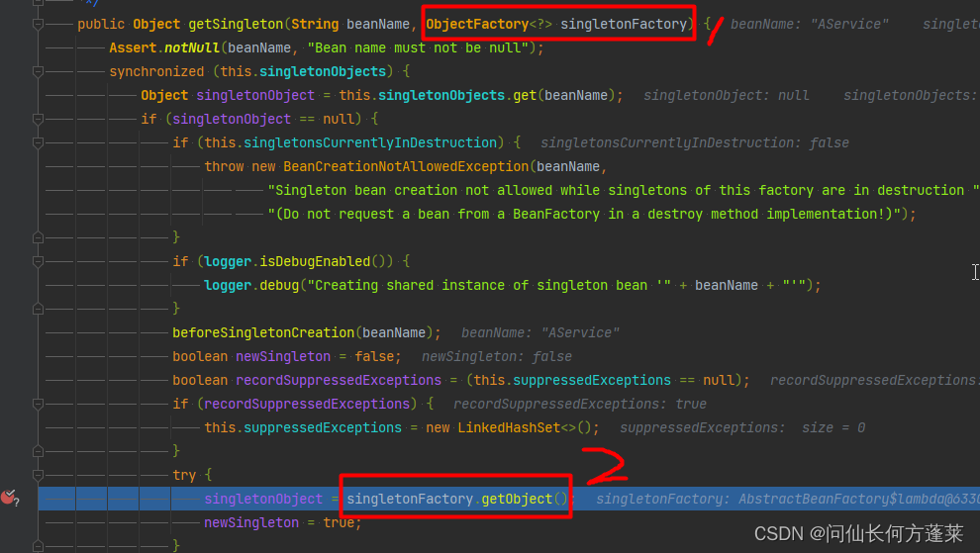Image resolution: width=980 pixels, height=553 pixels.
Task: Click the throw keyword
Action: tap(224, 167)
